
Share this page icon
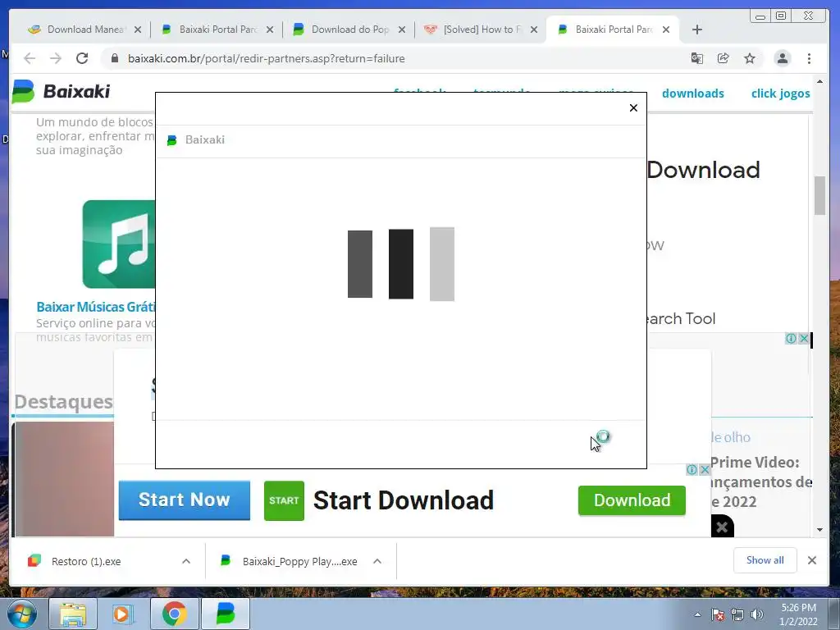(x=724, y=58)
